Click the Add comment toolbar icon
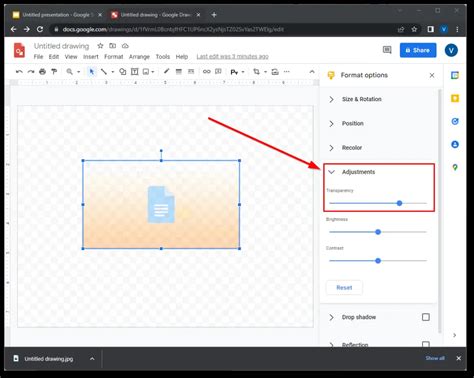 (x=218, y=72)
